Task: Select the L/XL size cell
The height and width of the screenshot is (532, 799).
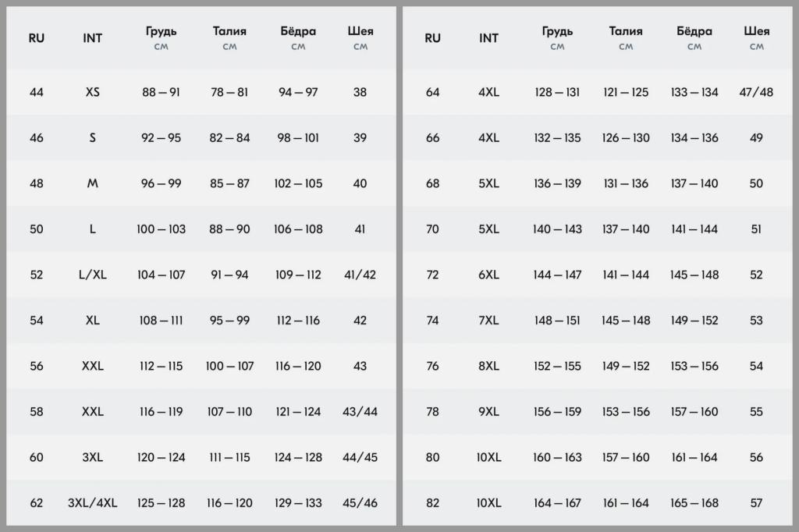Action: pos(92,275)
